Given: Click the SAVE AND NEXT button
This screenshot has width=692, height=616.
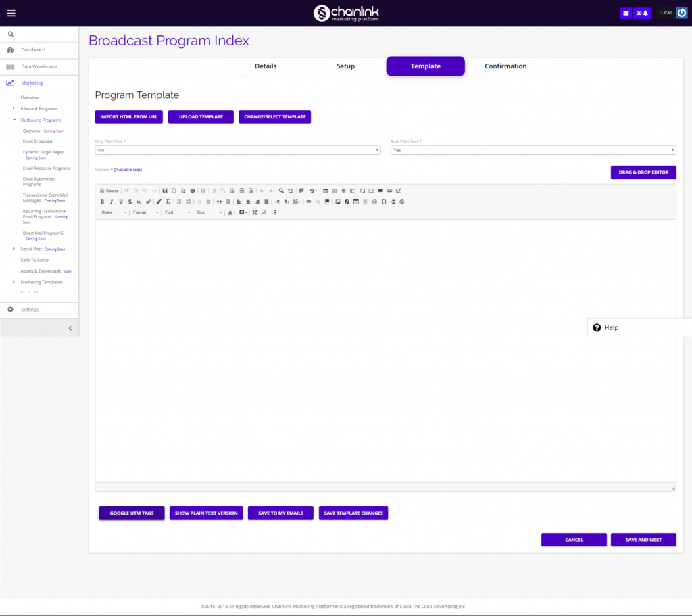Looking at the screenshot, I should point(643,539).
